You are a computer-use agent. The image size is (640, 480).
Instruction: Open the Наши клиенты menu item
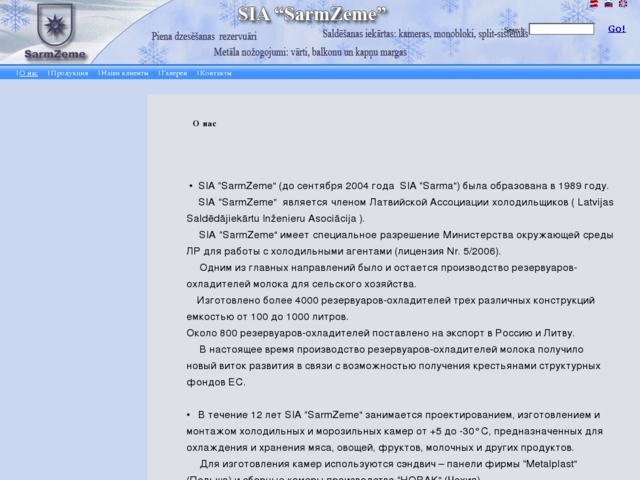click(x=124, y=73)
